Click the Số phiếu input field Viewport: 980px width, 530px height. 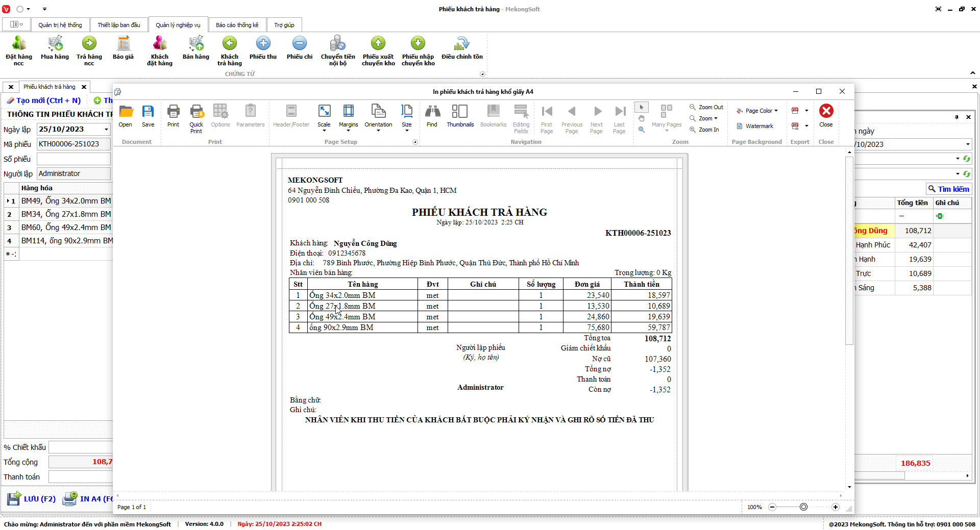[x=73, y=159]
